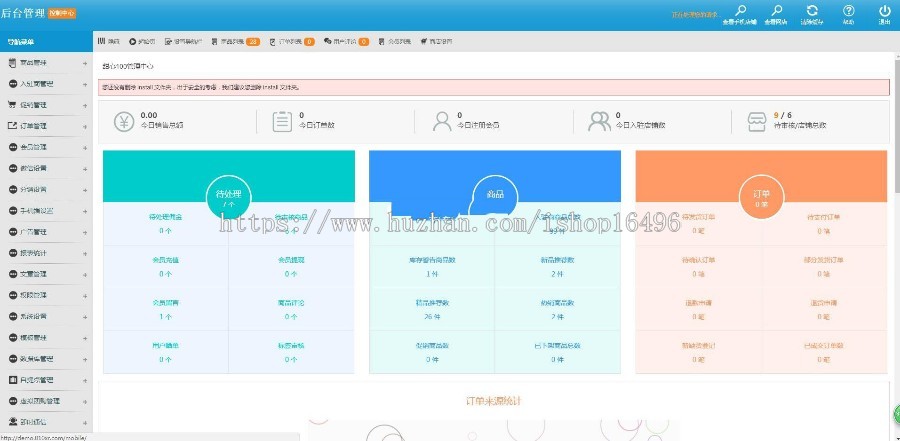This screenshot has height=441, width=900.
Task: Click the orange 订单 circle badge
Action: [761, 198]
